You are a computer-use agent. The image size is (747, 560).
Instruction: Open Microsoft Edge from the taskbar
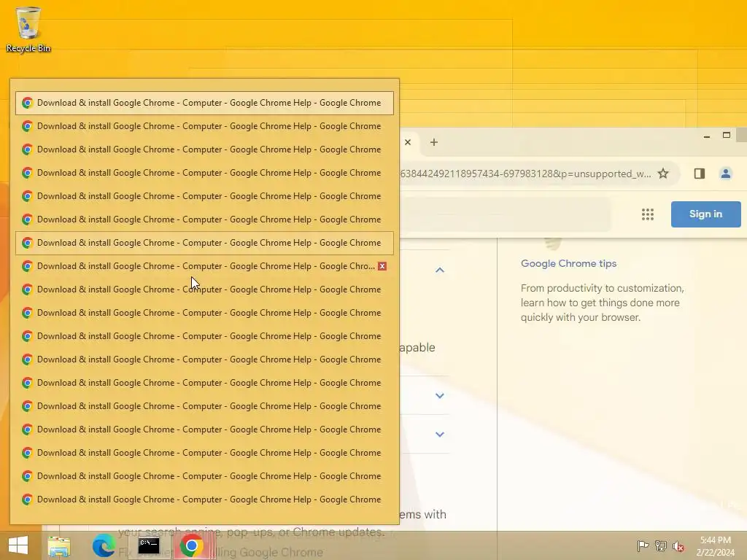104,545
